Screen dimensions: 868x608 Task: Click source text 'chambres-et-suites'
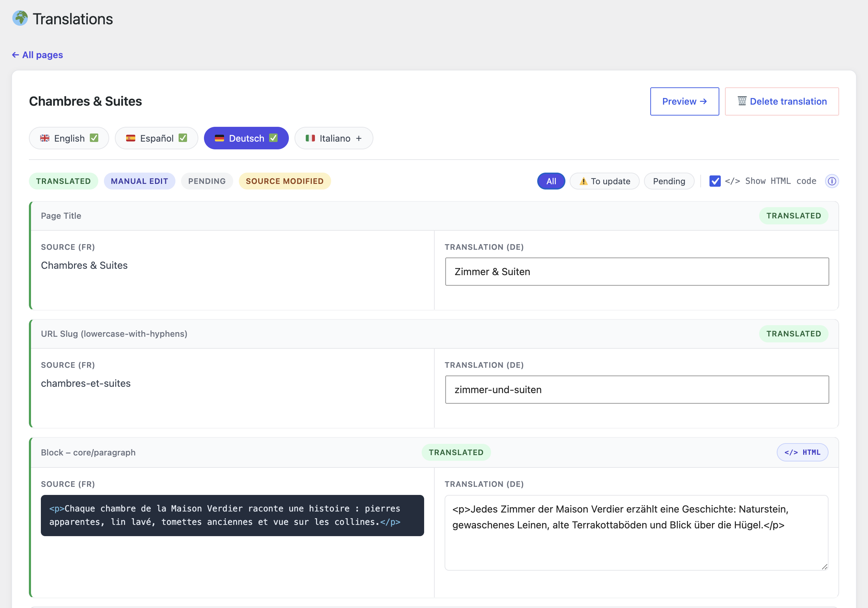(x=86, y=383)
